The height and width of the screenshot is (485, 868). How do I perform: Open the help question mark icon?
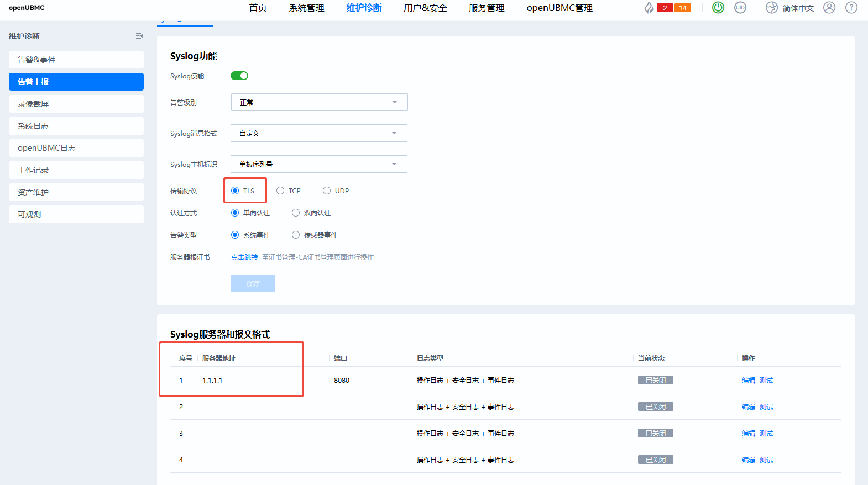pos(851,8)
